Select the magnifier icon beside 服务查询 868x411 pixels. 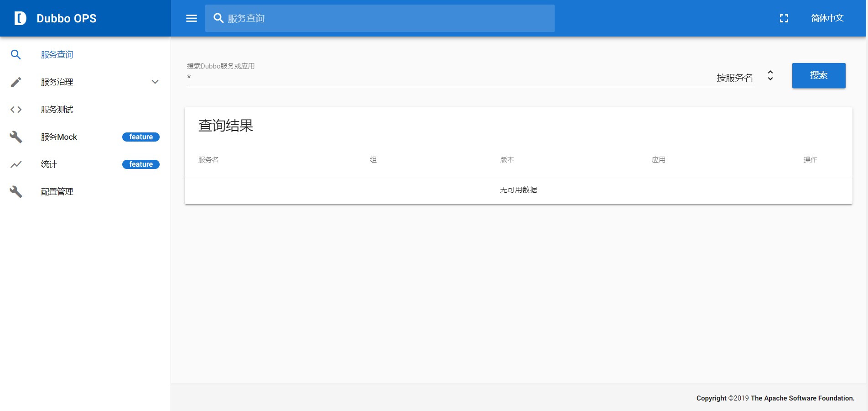tap(16, 54)
